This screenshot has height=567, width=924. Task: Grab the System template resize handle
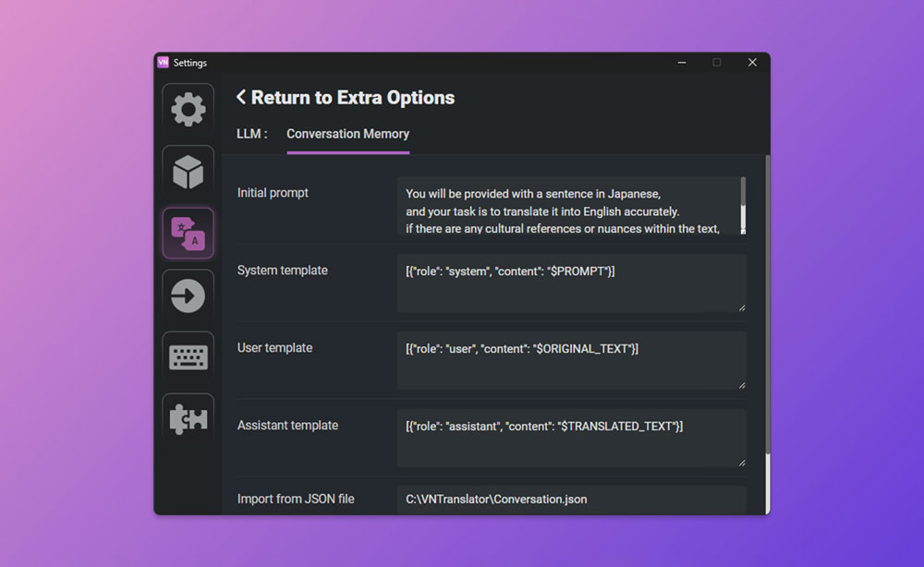(741, 308)
